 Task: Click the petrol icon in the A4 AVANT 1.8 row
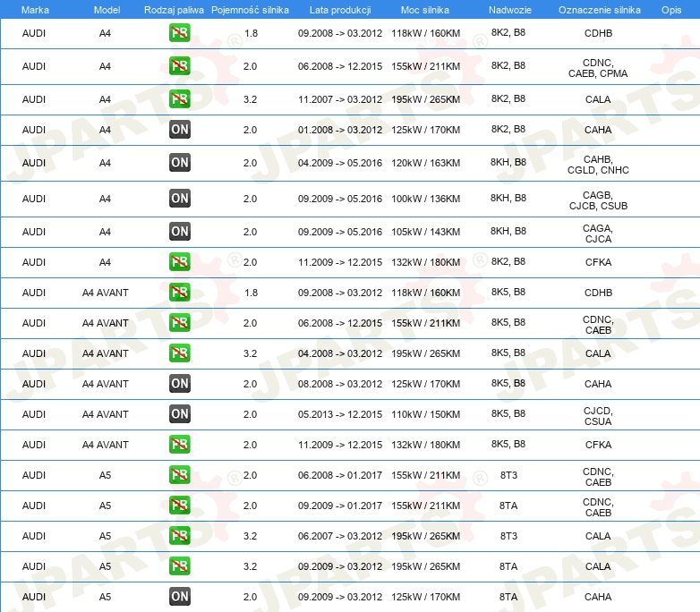[179, 293]
